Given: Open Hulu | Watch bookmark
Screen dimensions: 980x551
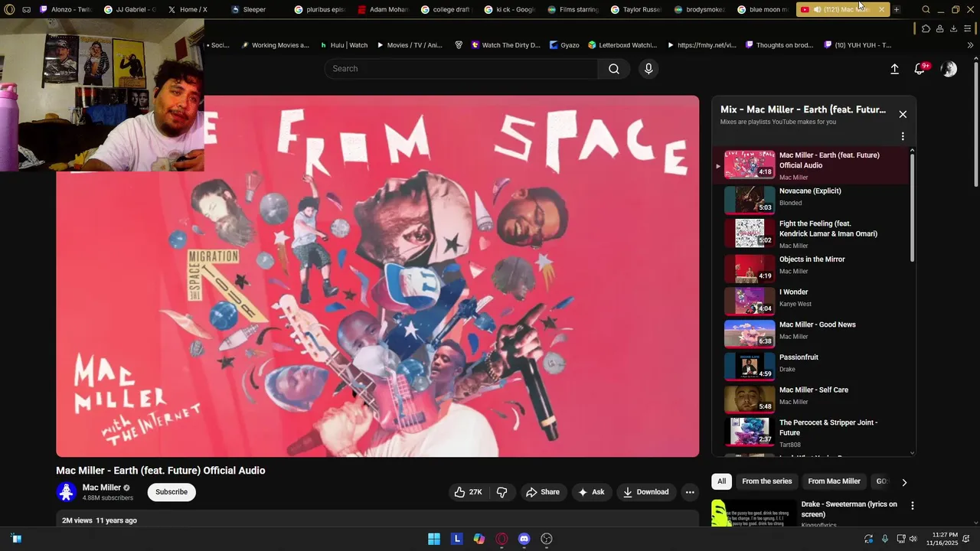Looking at the screenshot, I should click(344, 45).
